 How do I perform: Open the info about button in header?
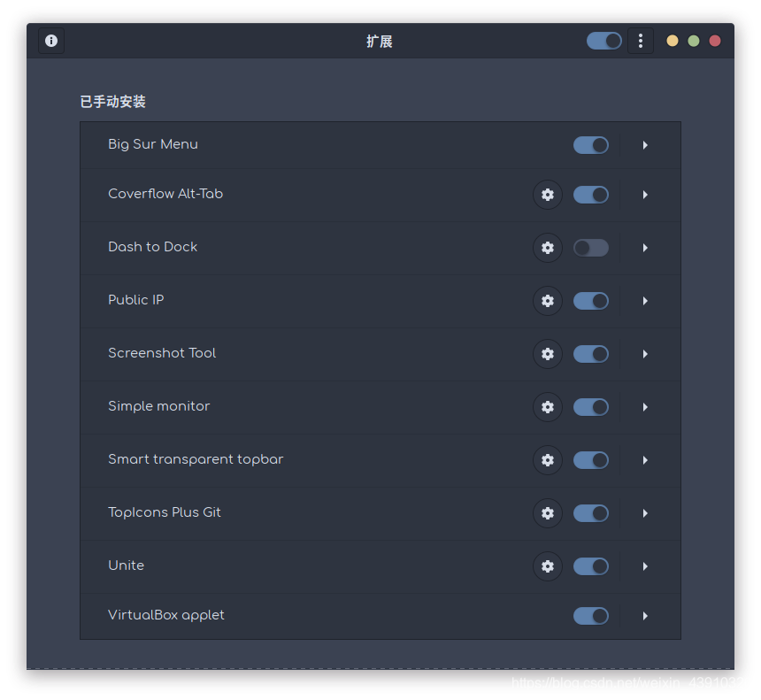(51, 41)
